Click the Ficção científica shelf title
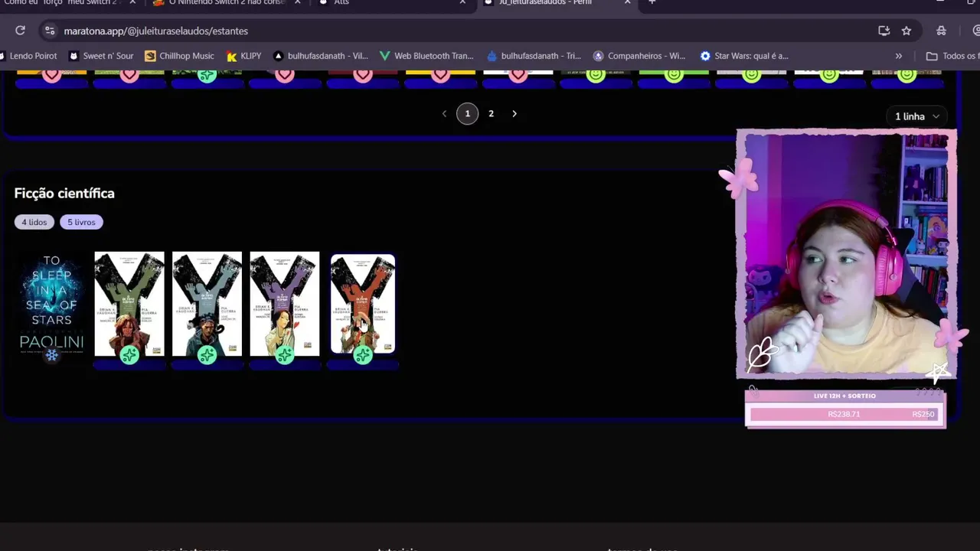Image resolution: width=980 pixels, height=551 pixels. [x=64, y=193]
